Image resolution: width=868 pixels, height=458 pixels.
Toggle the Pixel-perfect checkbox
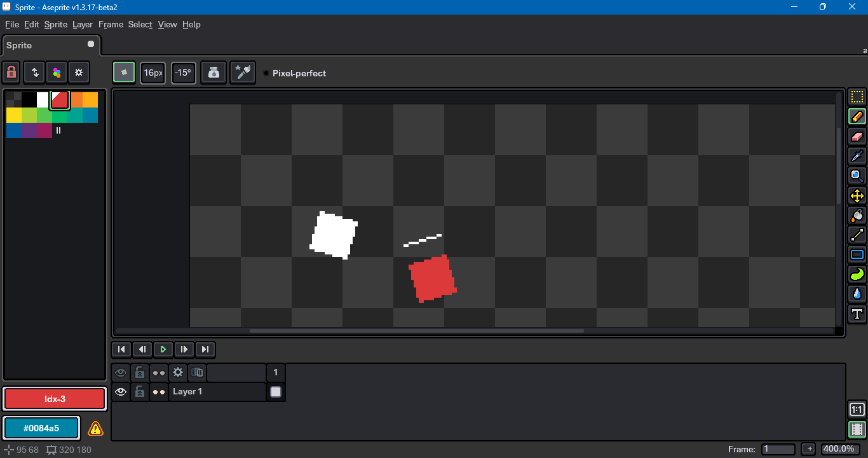266,73
